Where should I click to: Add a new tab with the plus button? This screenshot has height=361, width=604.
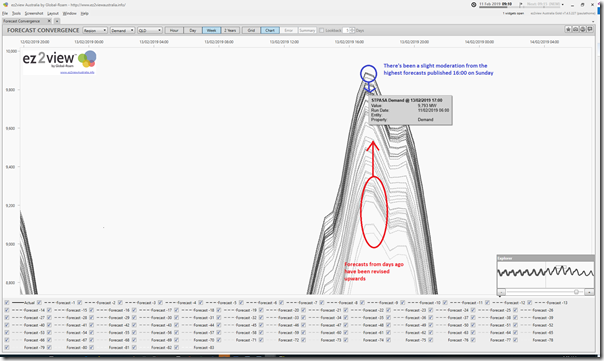coord(57,21)
